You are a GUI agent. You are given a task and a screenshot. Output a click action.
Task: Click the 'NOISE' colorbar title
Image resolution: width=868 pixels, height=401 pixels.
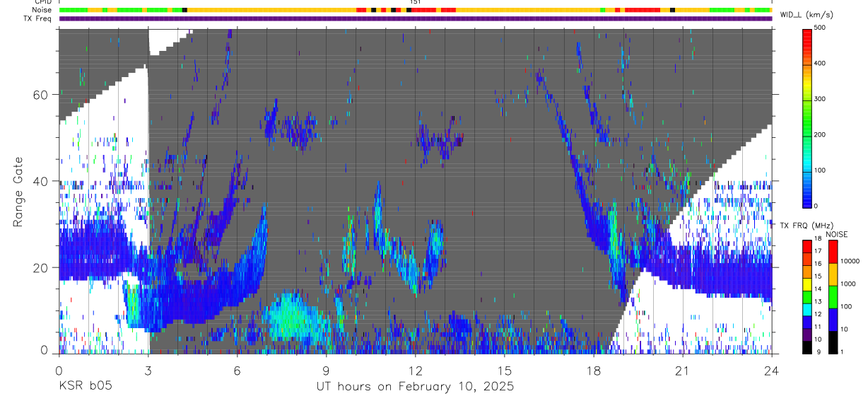click(835, 234)
